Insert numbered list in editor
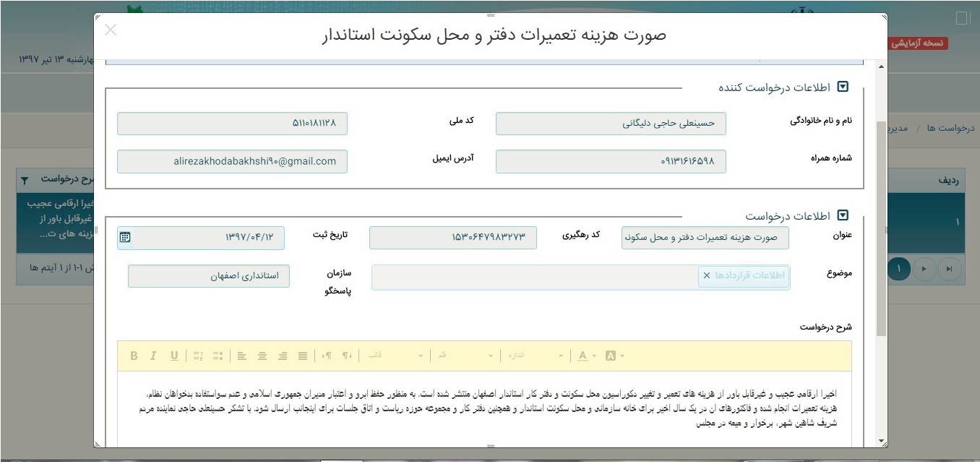The height and width of the screenshot is (464, 980). (x=198, y=356)
